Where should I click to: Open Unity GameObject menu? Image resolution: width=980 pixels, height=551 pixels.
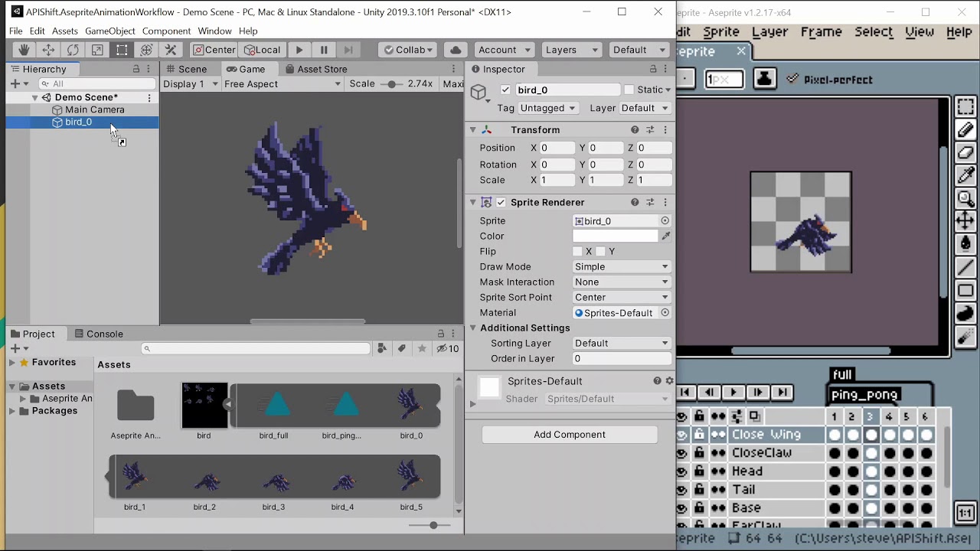point(110,31)
